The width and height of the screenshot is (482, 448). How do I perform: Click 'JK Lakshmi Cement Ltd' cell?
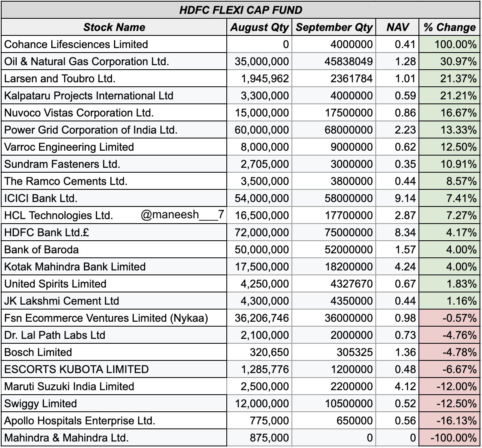(x=114, y=301)
